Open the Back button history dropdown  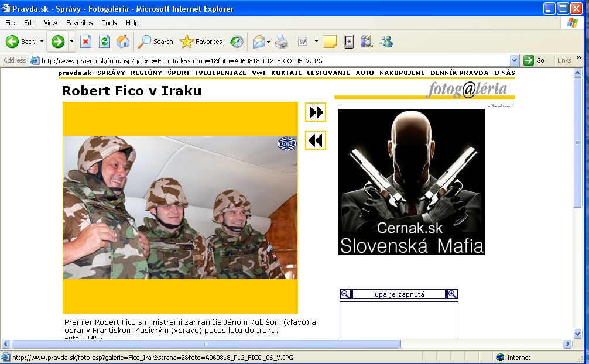pos(42,42)
